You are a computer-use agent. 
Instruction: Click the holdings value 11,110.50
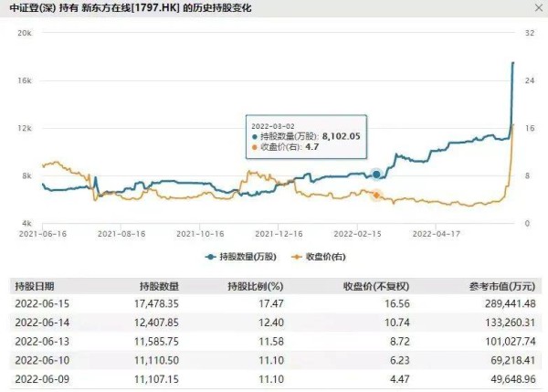tap(156, 360)
